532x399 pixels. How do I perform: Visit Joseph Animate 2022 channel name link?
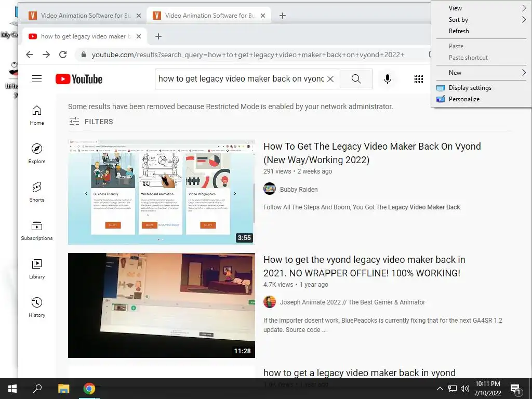tap(352, 302)
